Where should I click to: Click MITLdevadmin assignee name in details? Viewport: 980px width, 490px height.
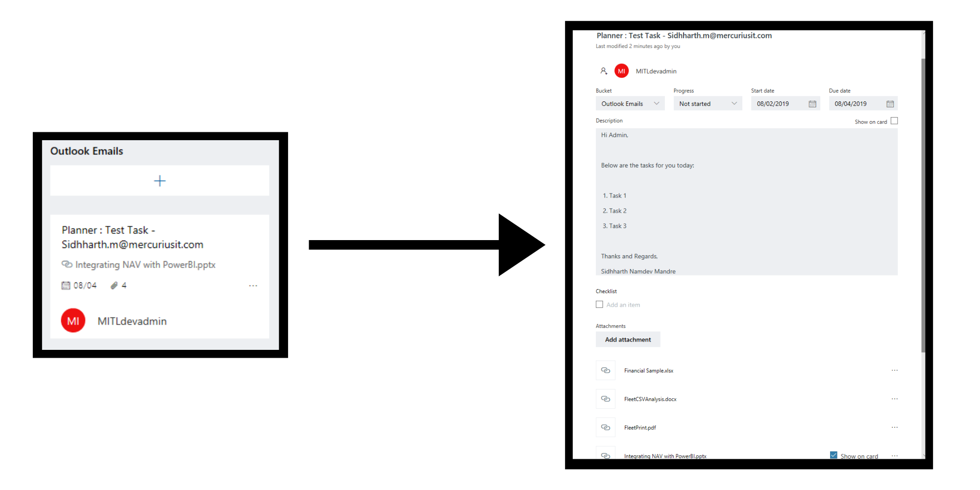[656, 71]
